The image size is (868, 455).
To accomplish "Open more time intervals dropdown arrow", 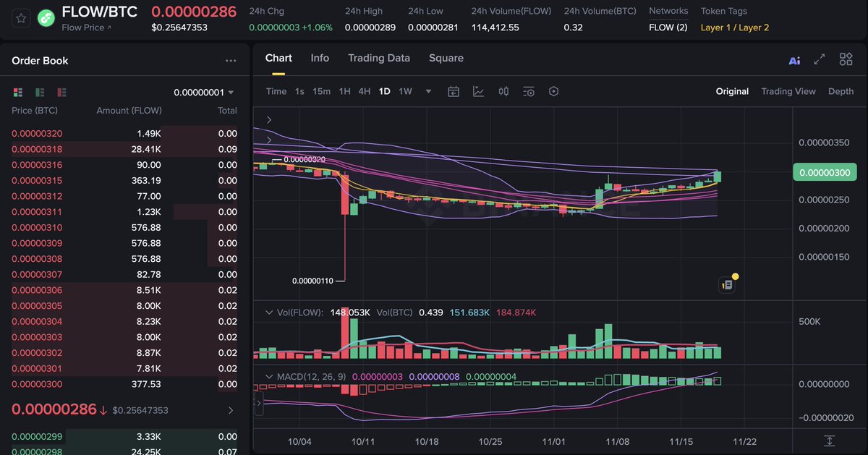I will pos(428,91).
